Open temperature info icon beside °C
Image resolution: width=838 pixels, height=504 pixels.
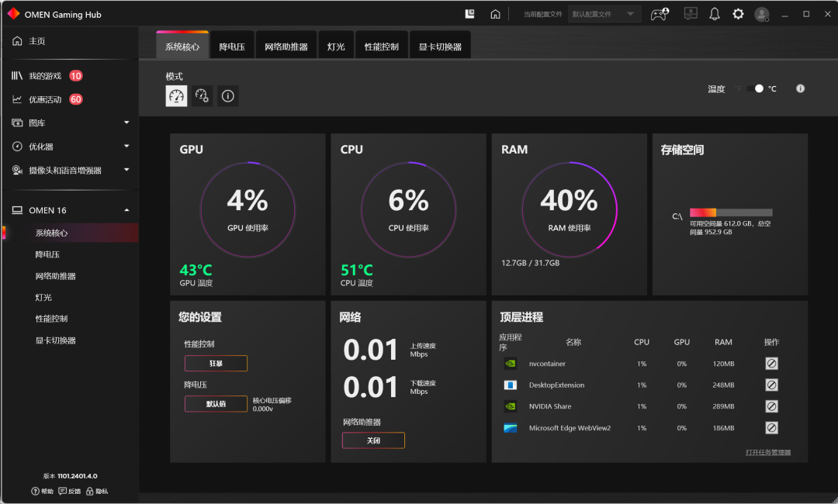click(800, 88)
